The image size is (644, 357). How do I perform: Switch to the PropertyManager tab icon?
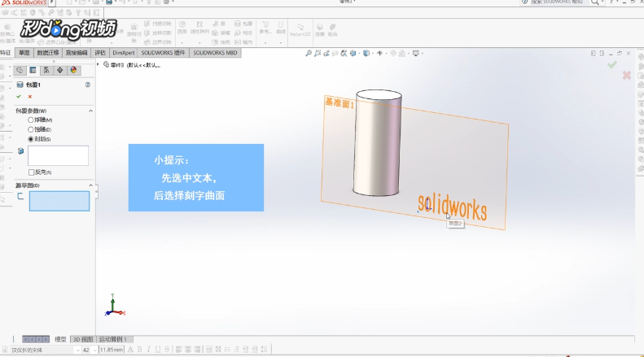33,70
